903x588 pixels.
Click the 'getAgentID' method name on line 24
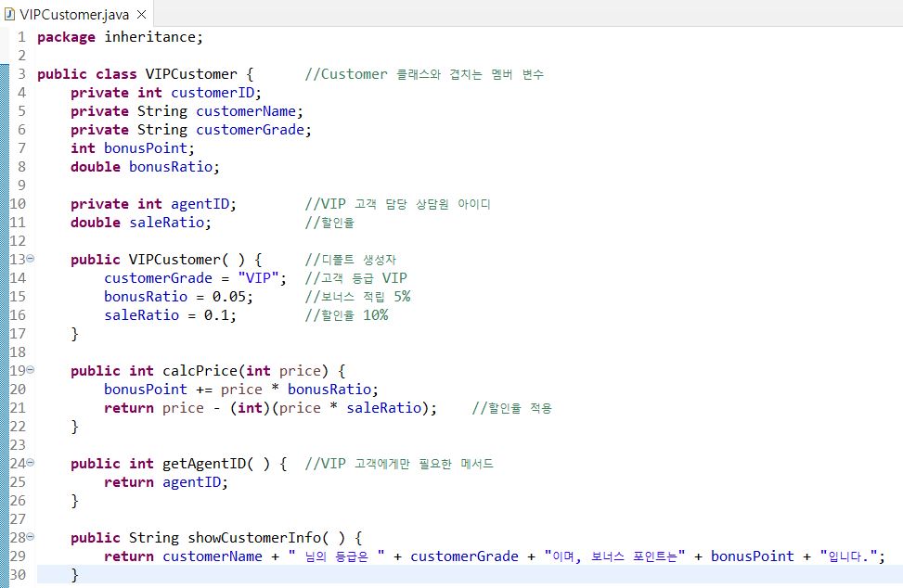[204, 464]
